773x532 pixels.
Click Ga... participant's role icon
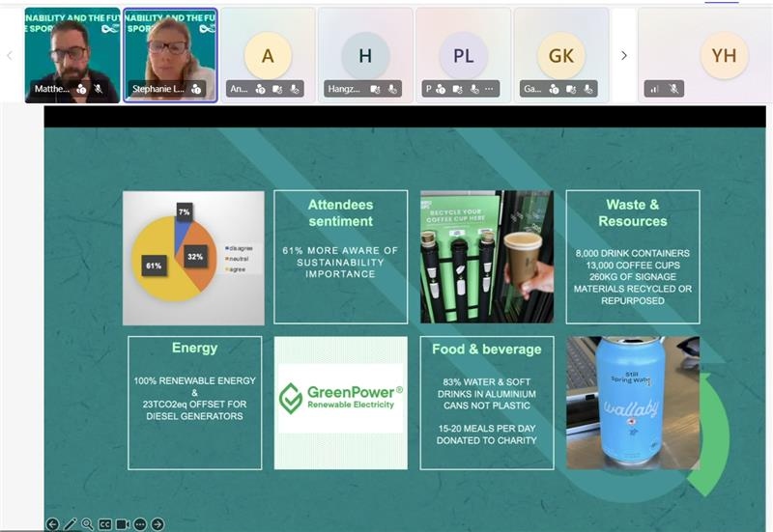pyautogui.click(x=554, y=89)
